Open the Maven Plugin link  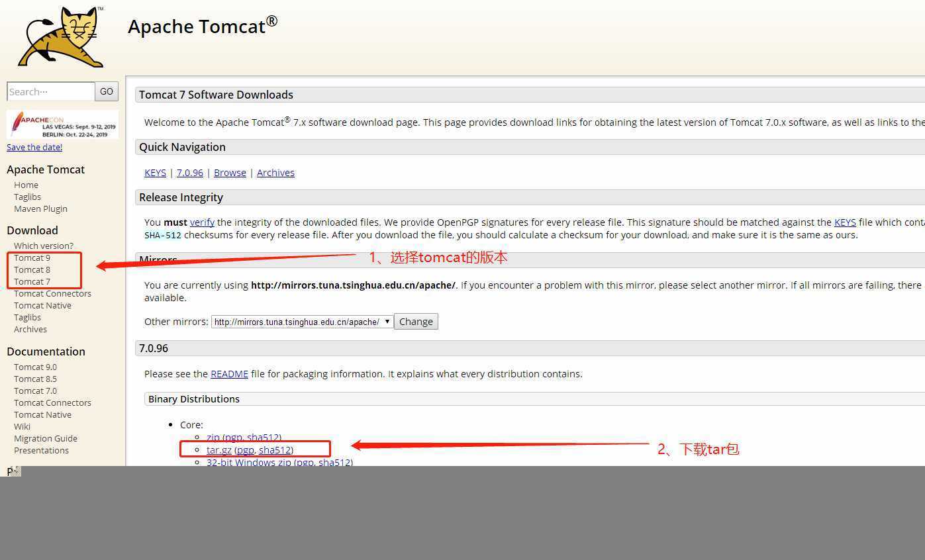point(40,209)
